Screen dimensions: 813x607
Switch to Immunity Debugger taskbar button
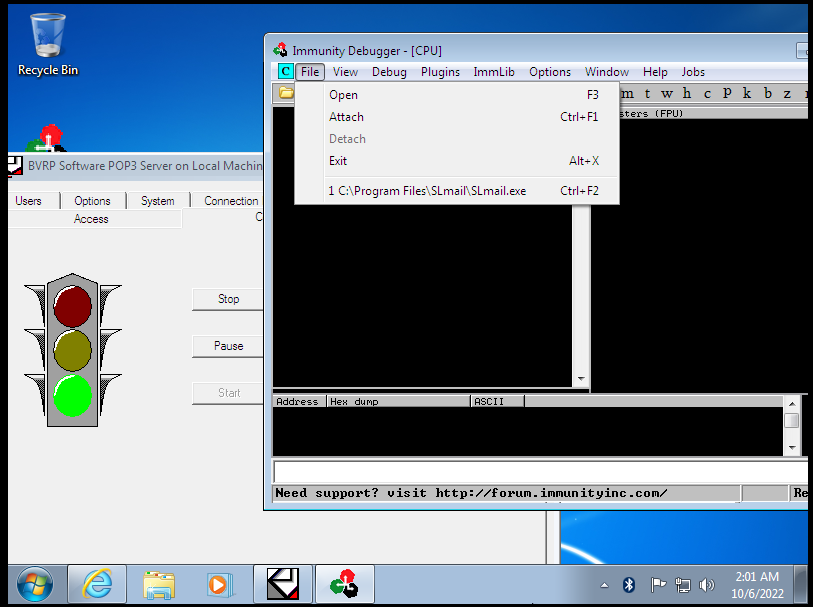(x=344, y=584)
